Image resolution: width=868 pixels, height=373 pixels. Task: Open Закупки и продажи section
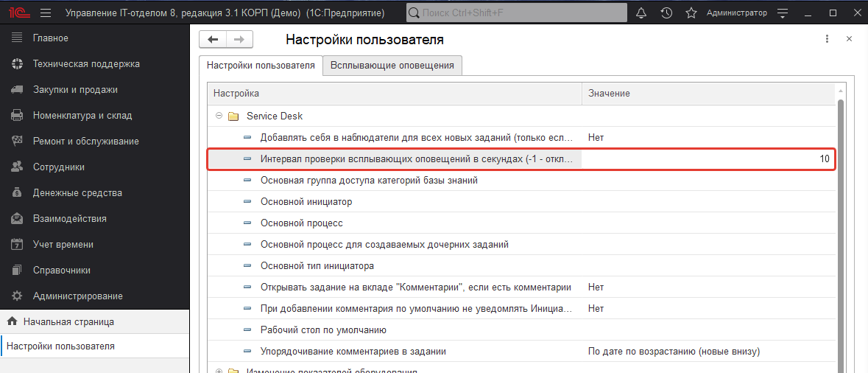(74, 90)
